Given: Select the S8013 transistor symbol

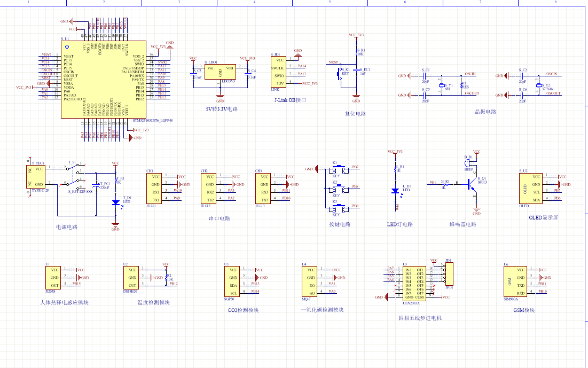Looking at the screenshot, I should (x=471, y=183).
